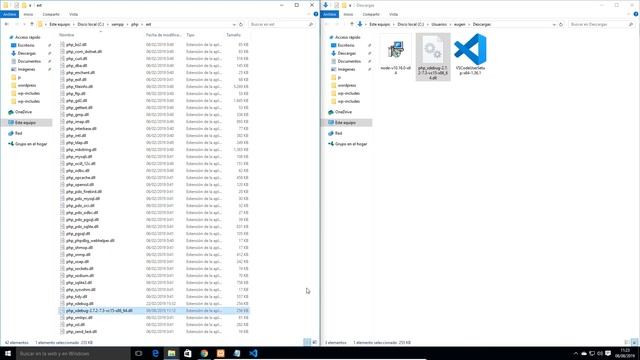Image resolution: width=640 pixels, height=360 pixels.
Task: Click Usuarios in Descargas breadcrumb
Action: (x=439, y=24)
